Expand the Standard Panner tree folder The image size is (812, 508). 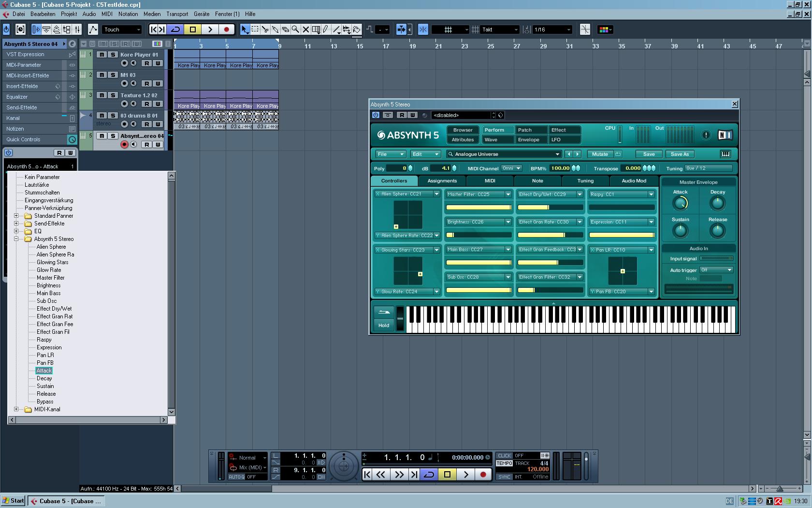click(16, 216)
